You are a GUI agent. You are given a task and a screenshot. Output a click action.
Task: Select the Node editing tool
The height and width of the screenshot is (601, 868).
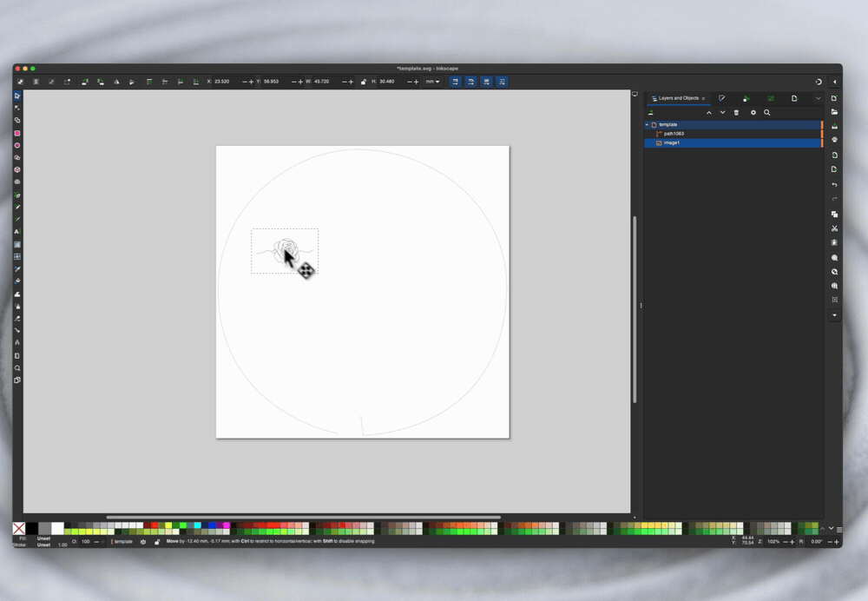coord(17,108)
